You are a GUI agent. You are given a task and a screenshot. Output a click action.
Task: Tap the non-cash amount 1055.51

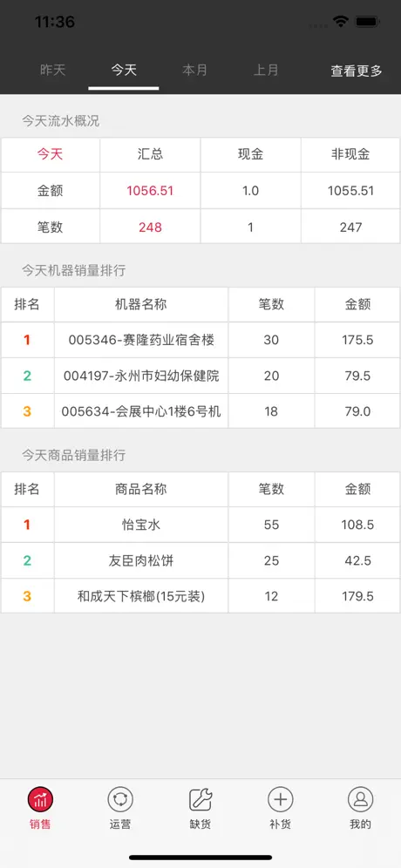coord(350,191)
